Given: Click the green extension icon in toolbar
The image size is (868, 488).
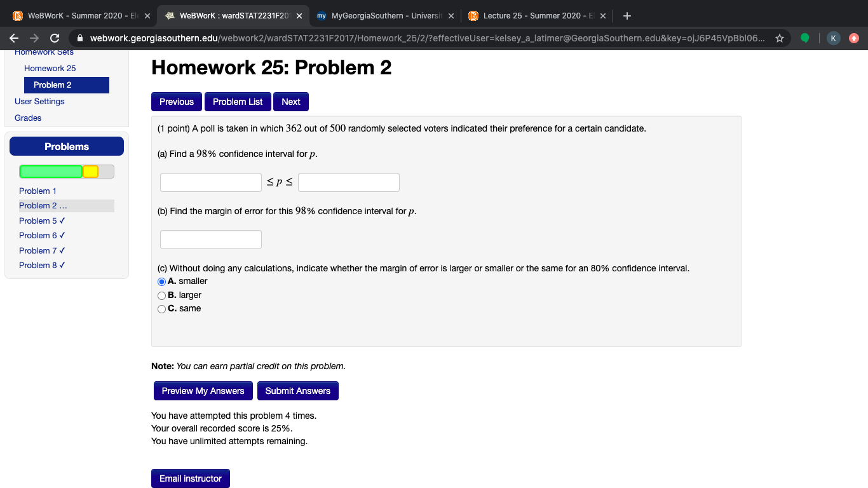Looking at the screenshot, I should [806, 37].
